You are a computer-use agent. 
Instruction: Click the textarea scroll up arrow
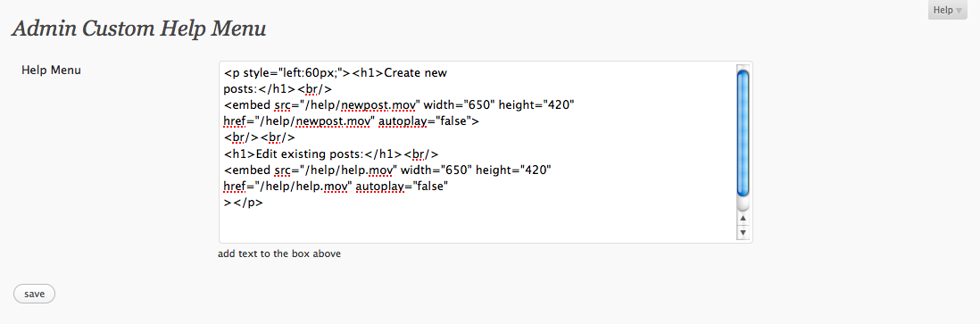coord(743,219)
